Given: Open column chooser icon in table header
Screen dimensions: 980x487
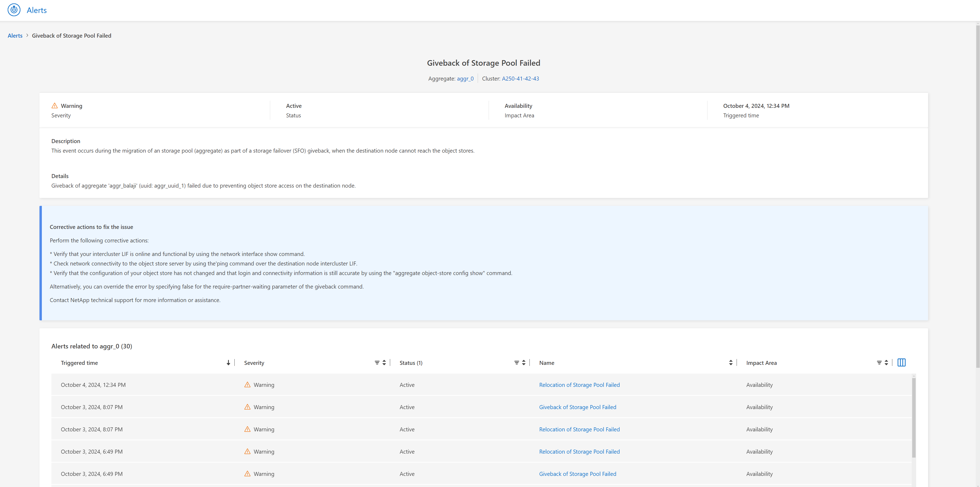Looking at the screenshot, I should coord(901,362).
